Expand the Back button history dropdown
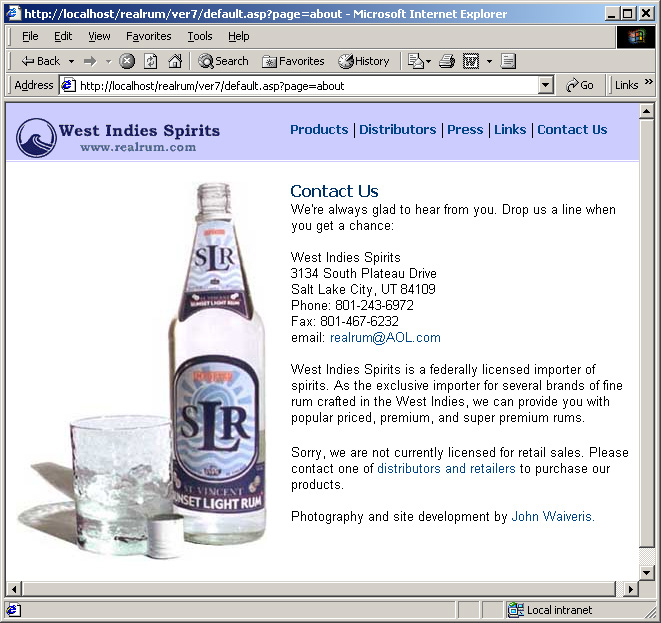 point(72,62)
